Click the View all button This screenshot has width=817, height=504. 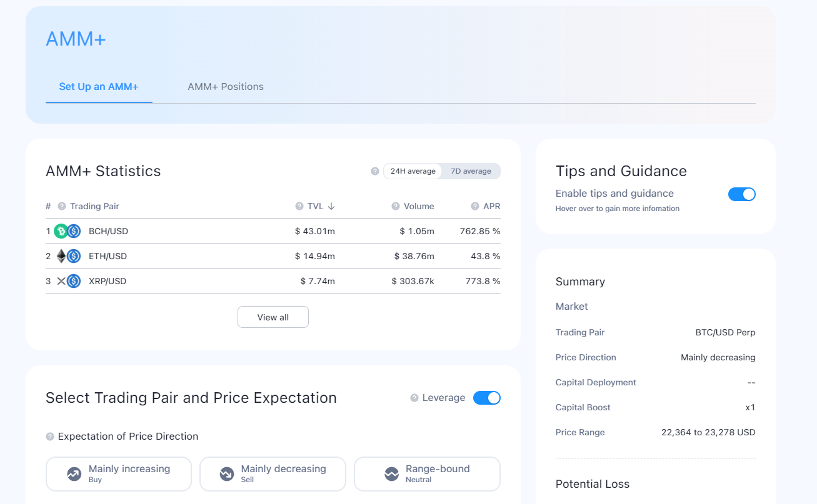point(273,317)
